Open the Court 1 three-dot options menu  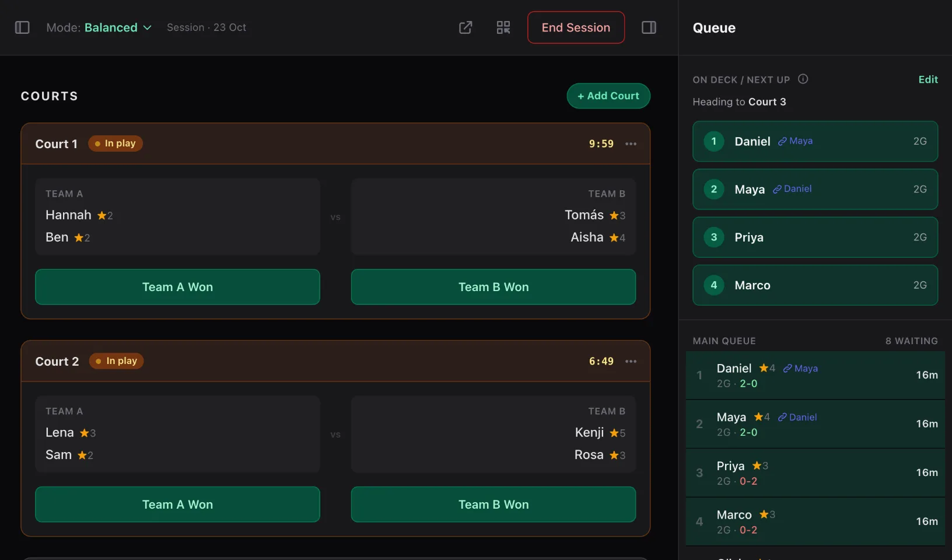[x=631, y=143]
